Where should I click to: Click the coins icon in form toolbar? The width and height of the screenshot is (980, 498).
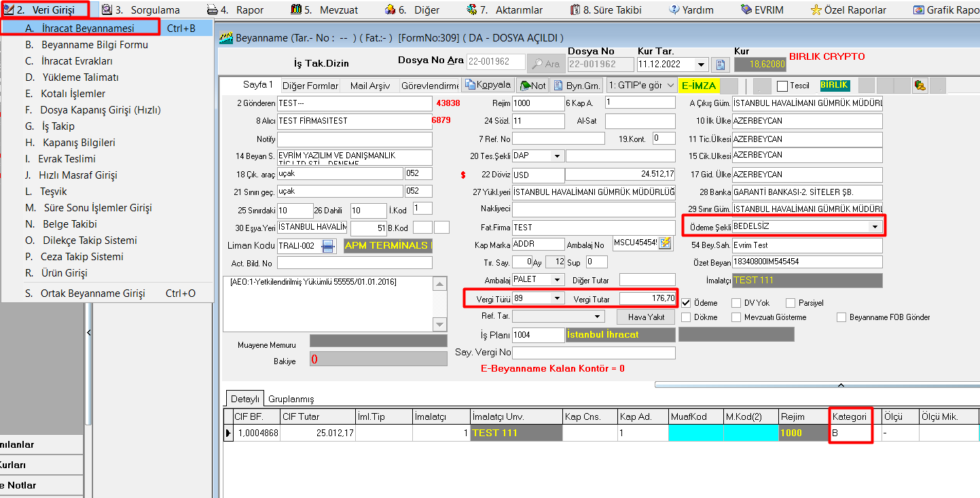tap(920, 85)
